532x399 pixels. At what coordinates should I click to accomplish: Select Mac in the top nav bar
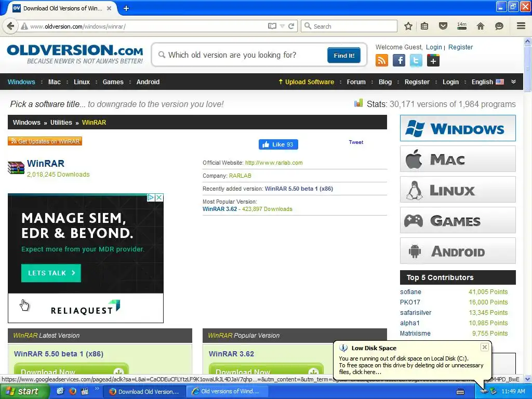[x=54, y=82]
